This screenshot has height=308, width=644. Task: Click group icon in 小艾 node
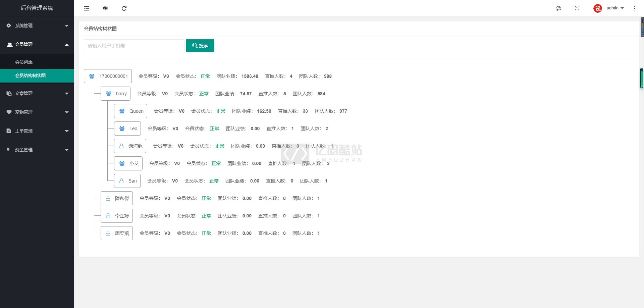[x=122, y=163]
